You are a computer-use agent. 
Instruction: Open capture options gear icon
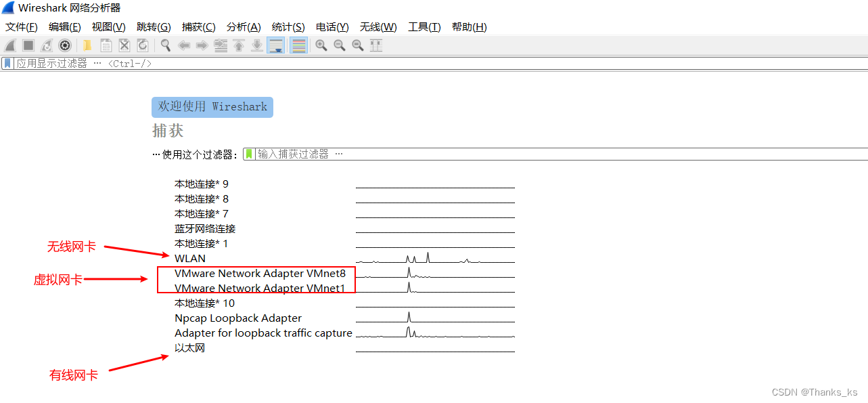pos(65,45)
